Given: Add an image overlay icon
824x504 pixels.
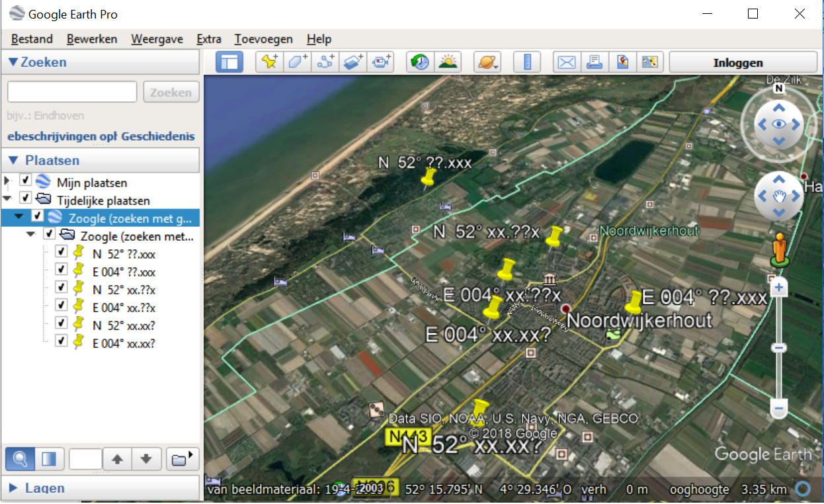Looking at the screenshot, I should click(352, 62).
